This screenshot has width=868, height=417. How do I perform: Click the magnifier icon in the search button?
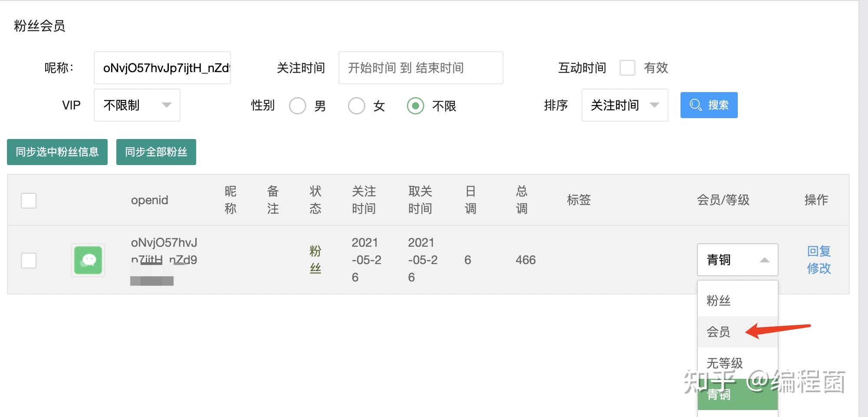tap(695, 105)
